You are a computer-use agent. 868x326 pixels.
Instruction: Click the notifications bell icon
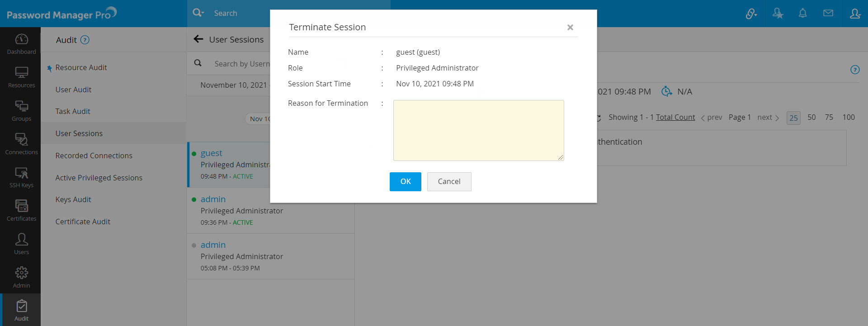coord(802,13)
